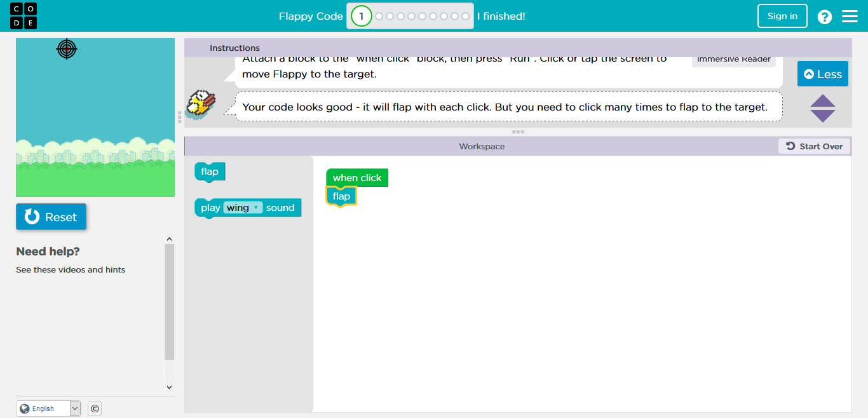The height and width of the screenshot is (418, 868).
Task: Click the purple down arrow in instructions
Action: click(x=823, y=116)
